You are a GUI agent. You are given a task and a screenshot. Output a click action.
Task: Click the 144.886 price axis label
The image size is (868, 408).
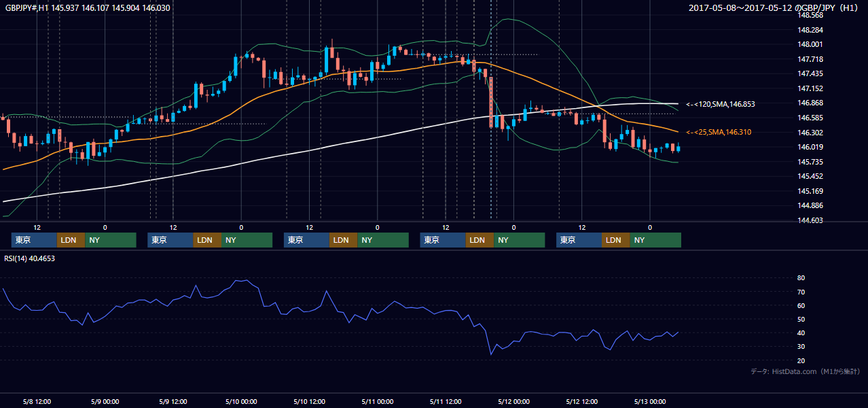(x=810, y=205)
